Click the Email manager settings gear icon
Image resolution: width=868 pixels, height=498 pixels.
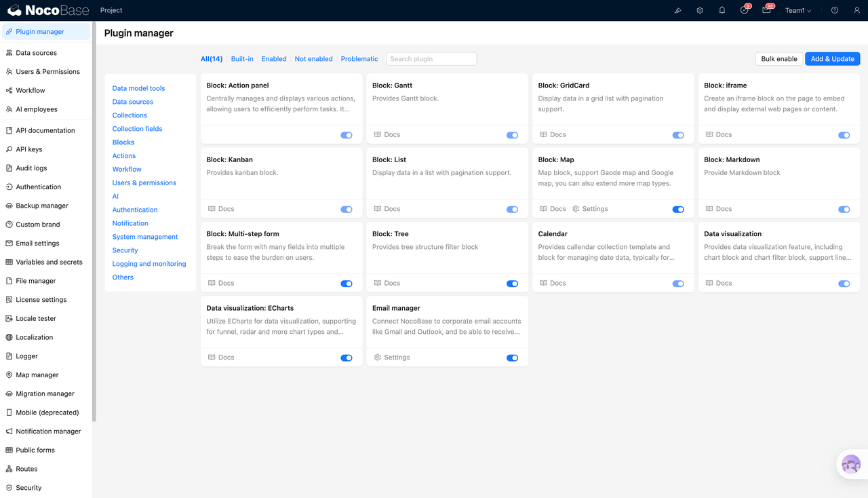point(378,358)
